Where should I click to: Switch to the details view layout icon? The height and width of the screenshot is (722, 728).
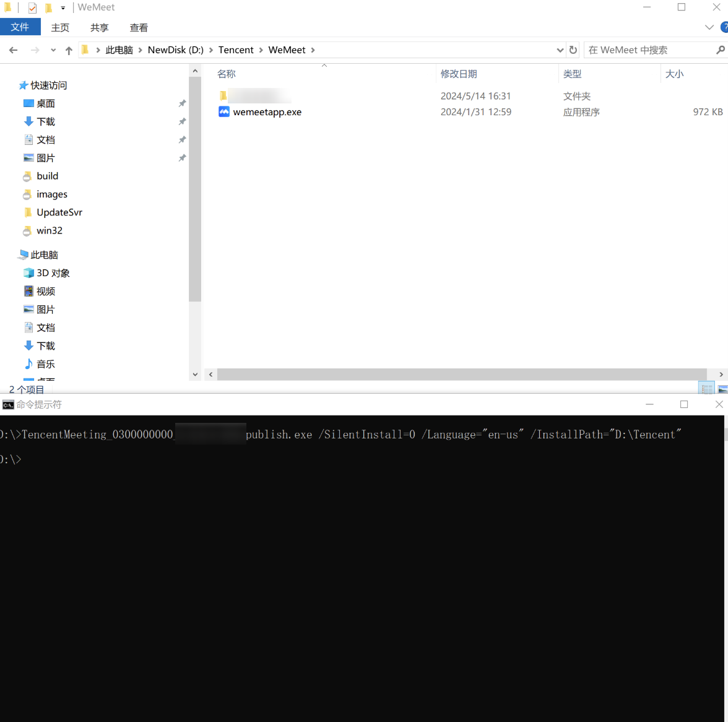[707, 389]
